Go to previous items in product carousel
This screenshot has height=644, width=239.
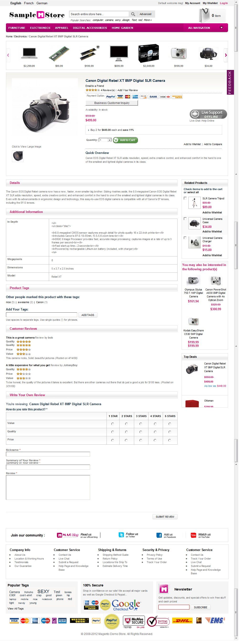point(8,55)
